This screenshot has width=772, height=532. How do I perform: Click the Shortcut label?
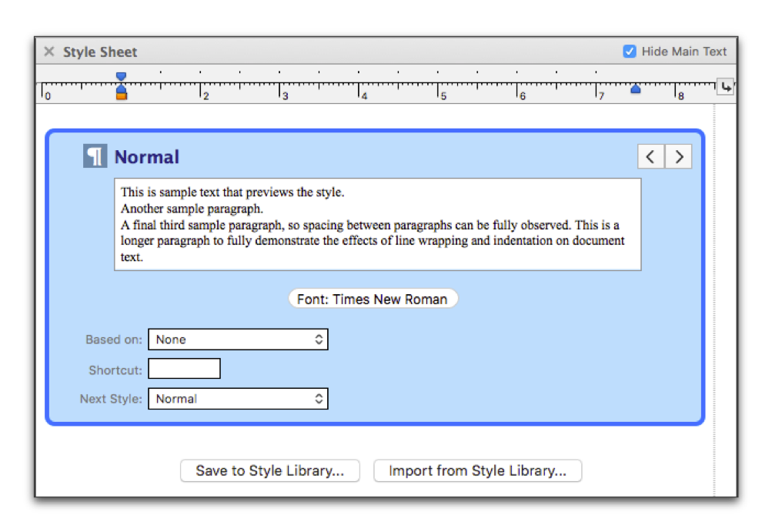115,370
